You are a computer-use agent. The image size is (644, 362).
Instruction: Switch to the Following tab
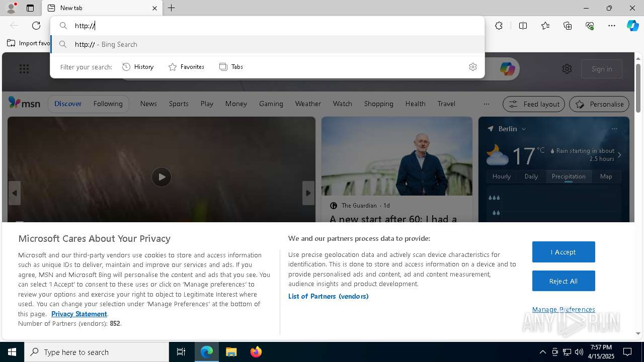click(x=108, y=104)
